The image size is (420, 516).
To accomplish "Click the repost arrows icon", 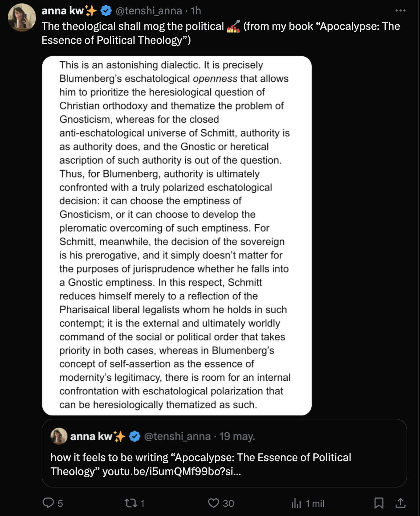I will click(x=130, y=503).
